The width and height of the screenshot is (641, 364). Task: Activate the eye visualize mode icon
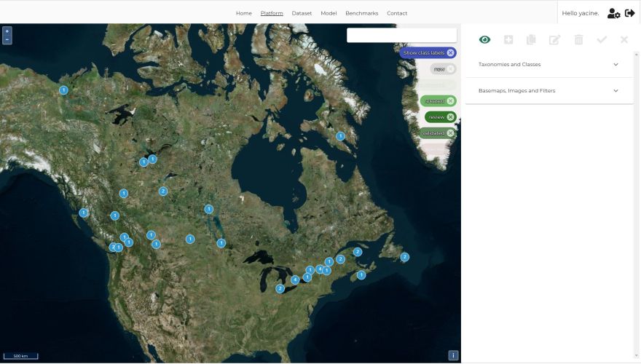[484, 39]
